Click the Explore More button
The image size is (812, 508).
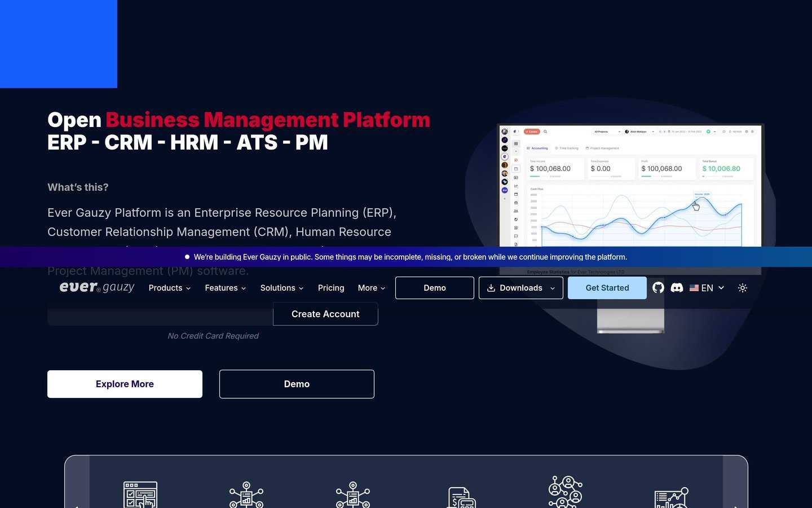click(125, 384)
